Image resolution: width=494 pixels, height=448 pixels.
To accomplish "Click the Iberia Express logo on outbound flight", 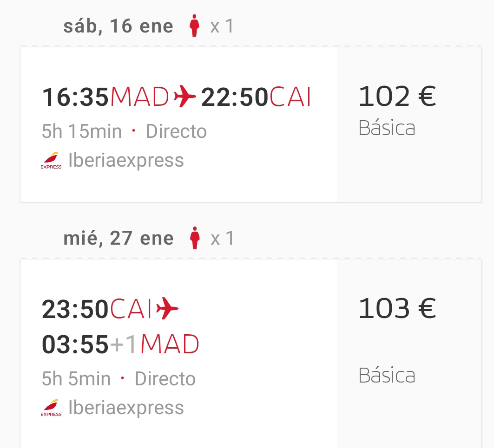I will point(51,161).
